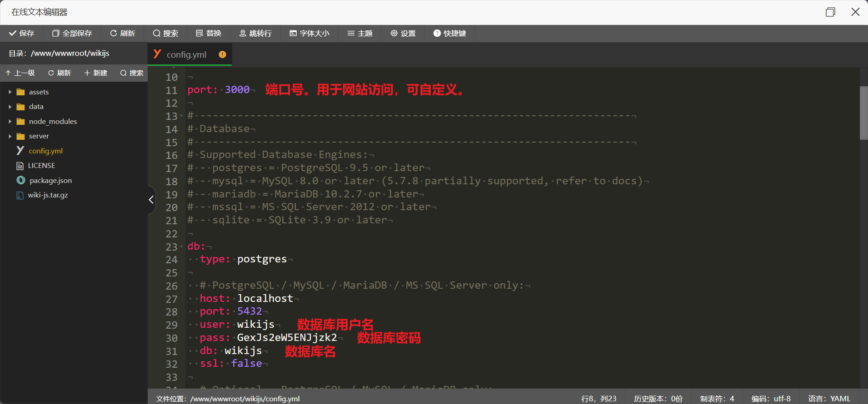Click the host value localhost

point(265,298)
